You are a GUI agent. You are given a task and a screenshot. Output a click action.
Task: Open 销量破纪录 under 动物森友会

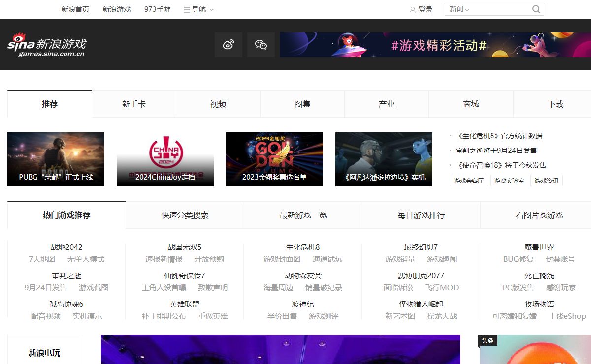click(324, 287)
